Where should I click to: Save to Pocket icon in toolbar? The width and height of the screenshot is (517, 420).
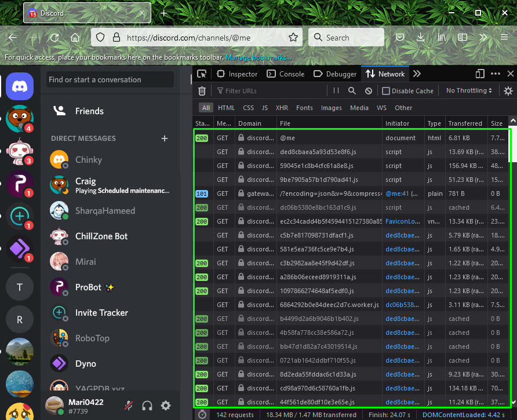[x=399, y=37]
